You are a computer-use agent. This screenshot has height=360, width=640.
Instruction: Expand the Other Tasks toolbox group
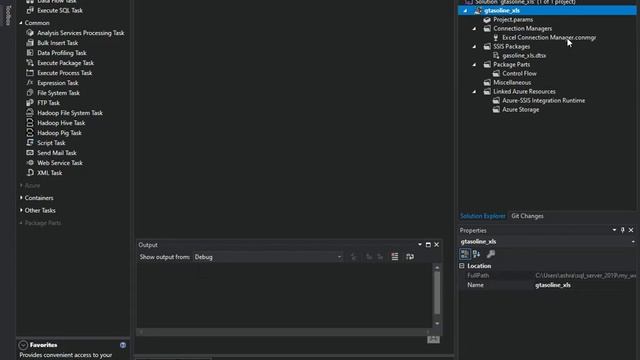coord(21,210)
